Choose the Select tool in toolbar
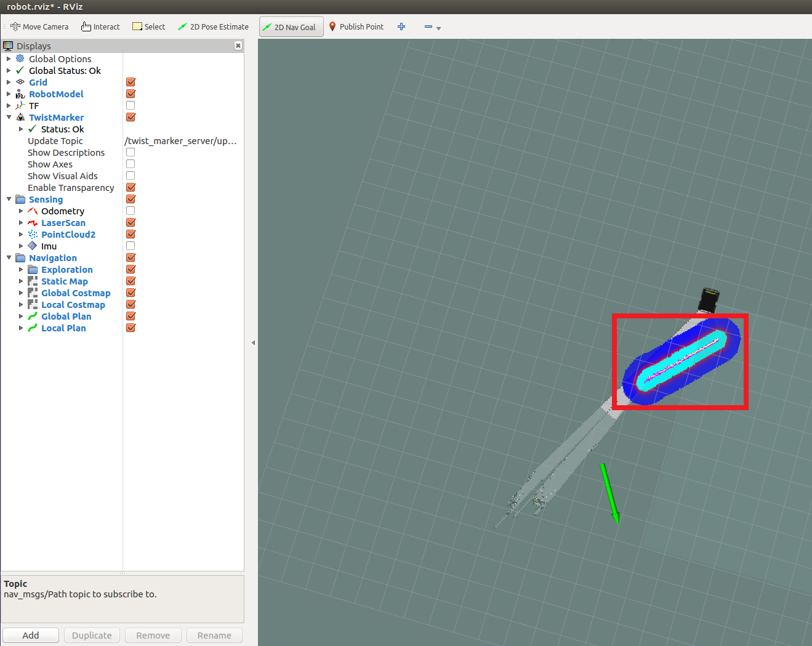Screen dimensions: 812x646 click(x=149, y=26)
